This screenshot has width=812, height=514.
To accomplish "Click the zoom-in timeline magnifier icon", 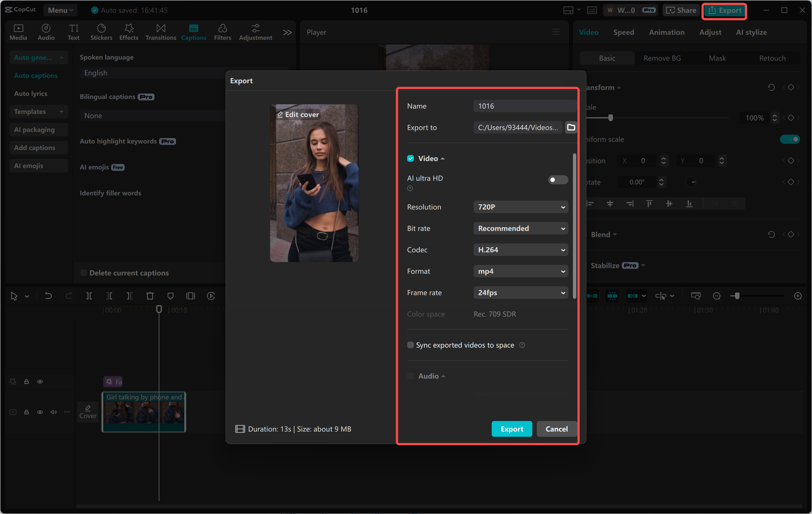I will pos(798,296).
